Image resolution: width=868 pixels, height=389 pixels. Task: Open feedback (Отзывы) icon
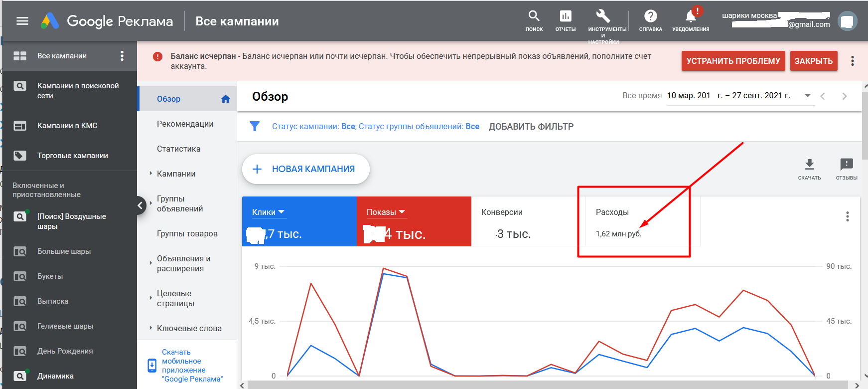pos(846,165)
